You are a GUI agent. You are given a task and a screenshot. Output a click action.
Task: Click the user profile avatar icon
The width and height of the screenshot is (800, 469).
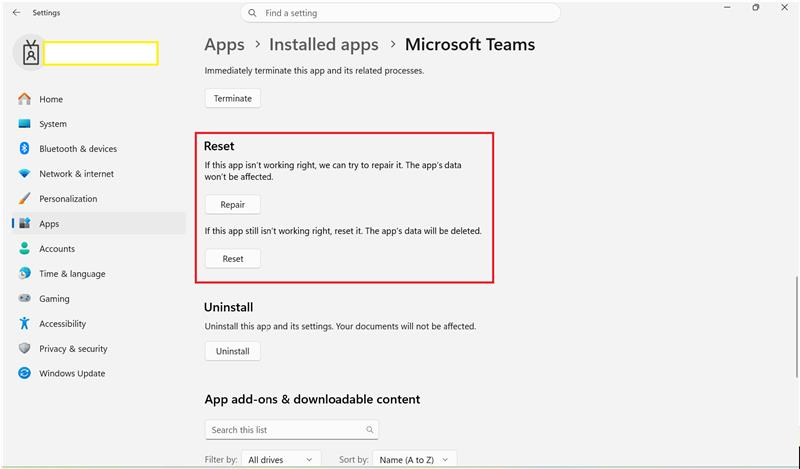tap(30, 53)
